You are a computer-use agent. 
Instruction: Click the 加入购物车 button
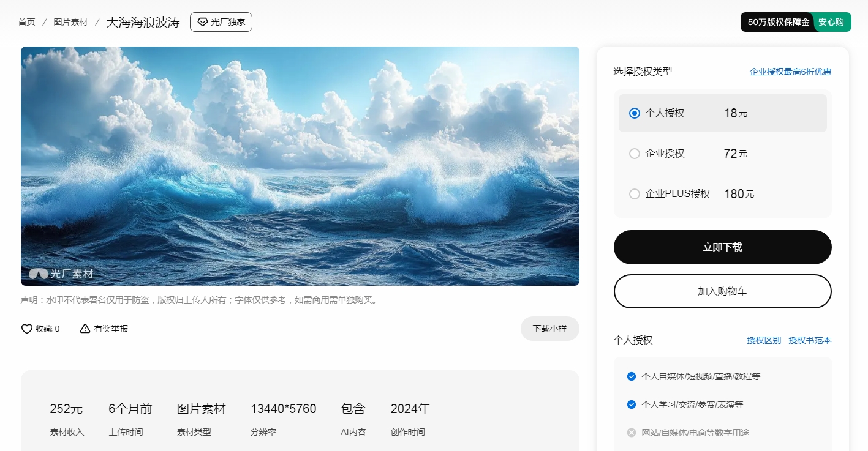[723, 291]
